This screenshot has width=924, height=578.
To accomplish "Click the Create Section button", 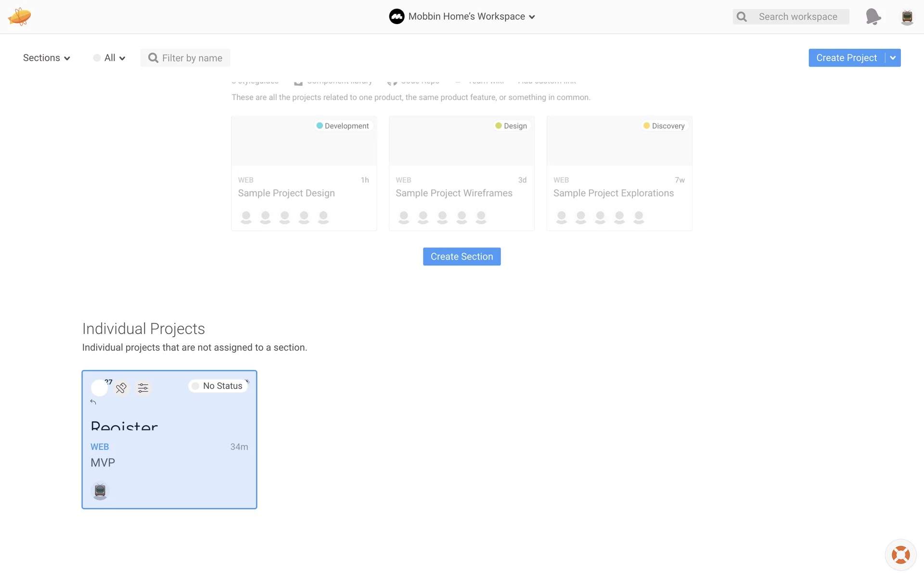I will point(462,257).
